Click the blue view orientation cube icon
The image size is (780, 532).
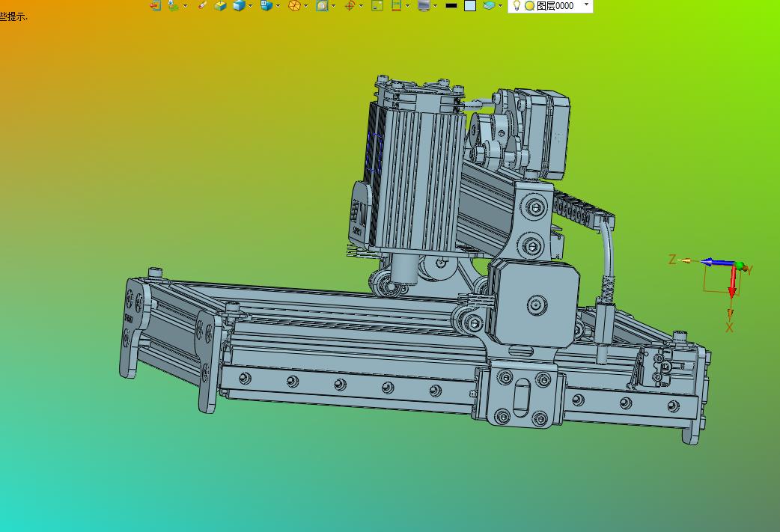pyautogui.click(x=266, y=5)
